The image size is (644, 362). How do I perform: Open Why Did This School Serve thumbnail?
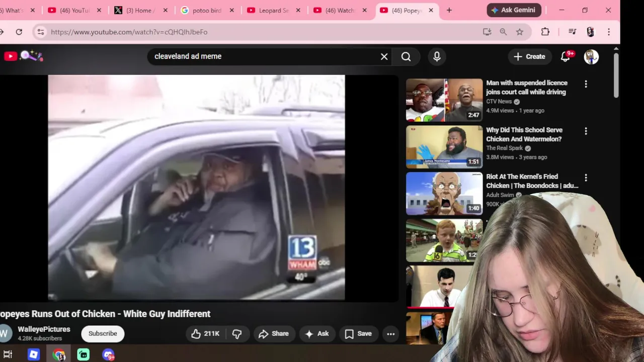pyautogui.click(x=444, y=147)
